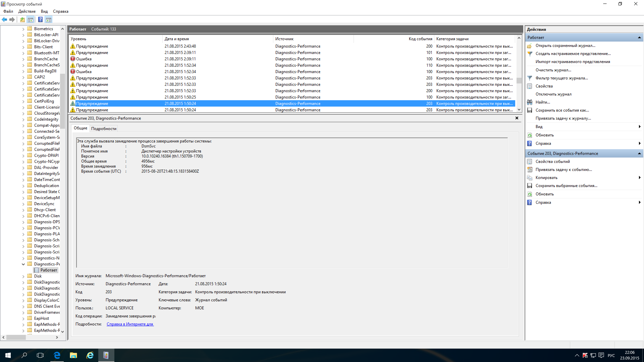The width and height of the screenshot is (644, 362).
Task: Click Свойства событий icon in actions
Action: (x=529, y=162)
